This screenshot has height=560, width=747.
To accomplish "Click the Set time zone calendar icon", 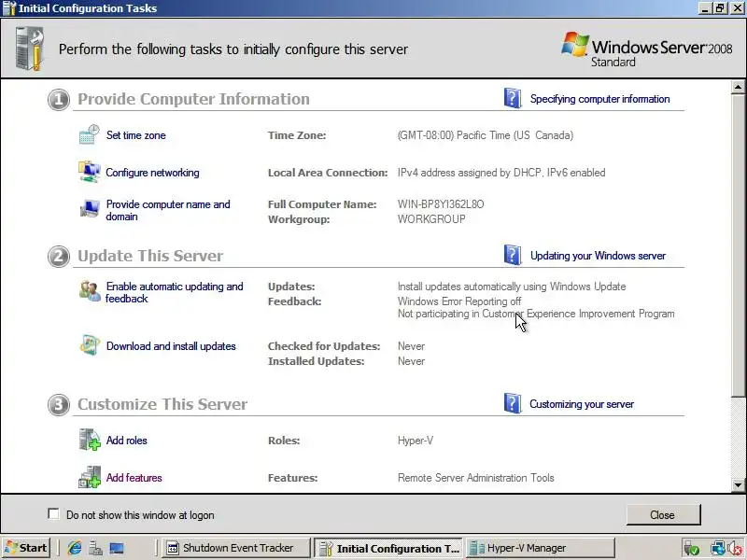I will click(89, 134).
